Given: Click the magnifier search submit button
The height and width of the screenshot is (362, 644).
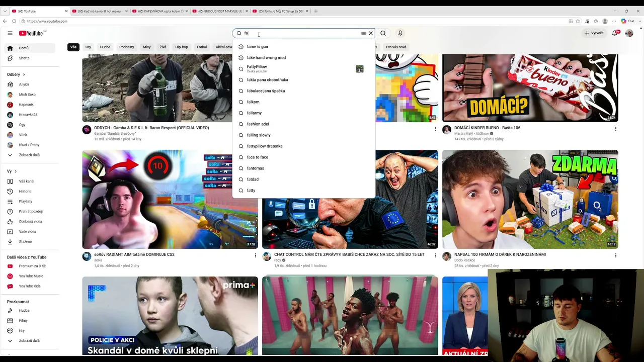Looking at the screenshot, I should click(x=383, y=33).
